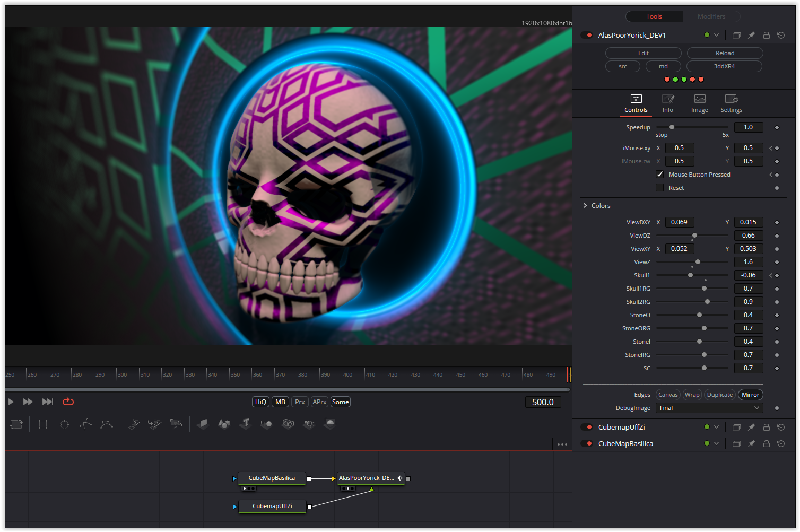
Task: Pin the AlasPoorYorick_DEV1 inspector
Action: (751, 35)
